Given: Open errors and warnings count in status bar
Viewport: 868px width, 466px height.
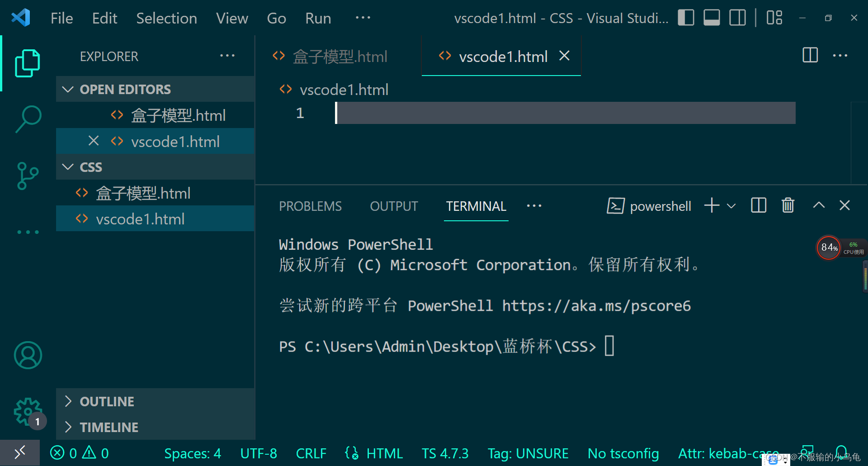Looking at the screenshot, I should point(80,453).
